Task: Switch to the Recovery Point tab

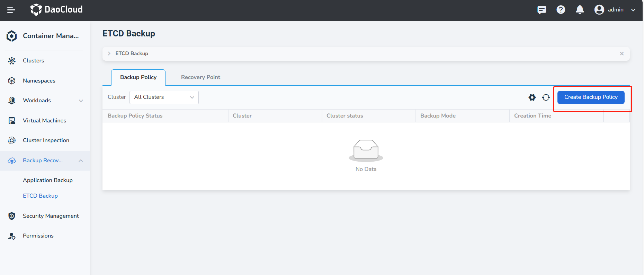Action: [x=200, y=77]
